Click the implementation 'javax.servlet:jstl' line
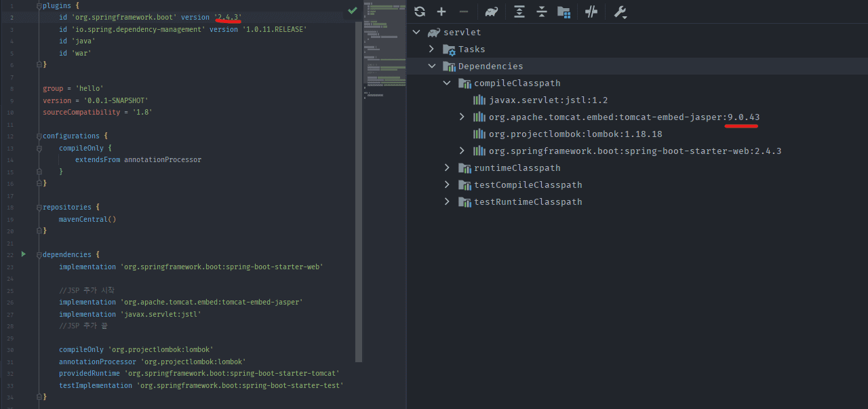 click(130, 314)
